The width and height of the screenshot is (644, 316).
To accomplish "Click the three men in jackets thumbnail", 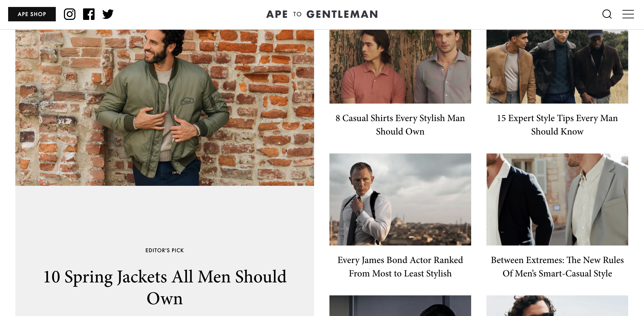I will click(x=557, y=67).
